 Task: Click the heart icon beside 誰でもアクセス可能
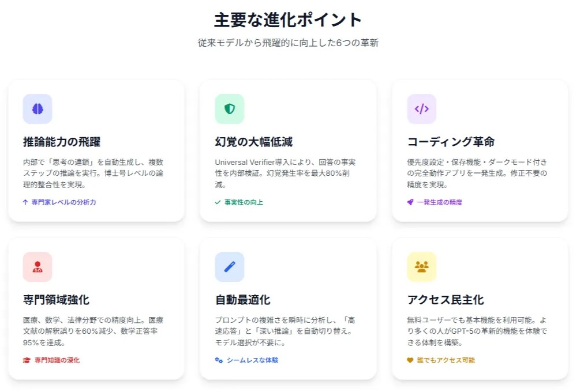410,360
